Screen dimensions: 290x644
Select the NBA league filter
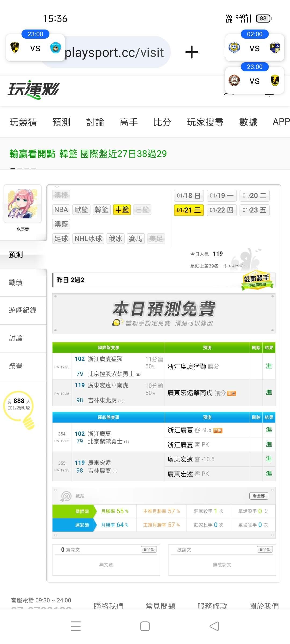click(x=61, y=210)
